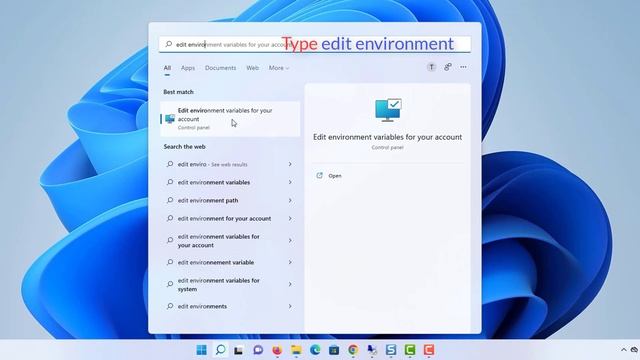Select 'edit enviro - See web results' suggestion
This screenshot has width=640, height=360.
tap(229, 164)
